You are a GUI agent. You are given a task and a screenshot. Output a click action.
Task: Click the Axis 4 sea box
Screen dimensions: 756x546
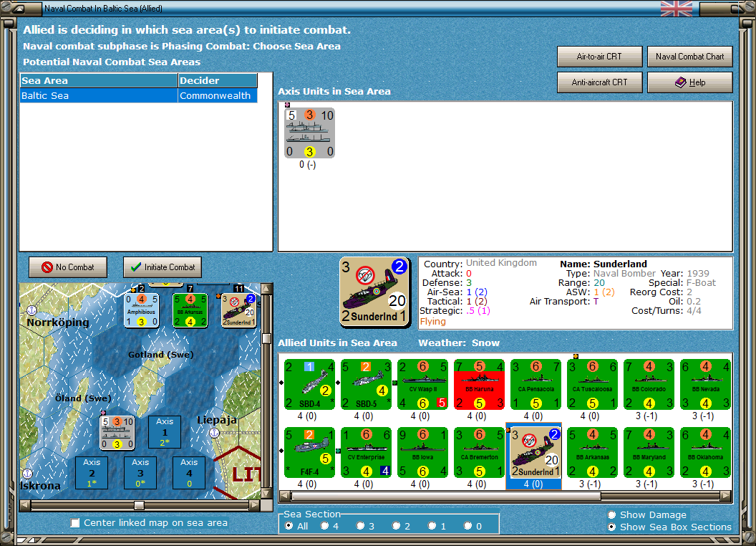pyautogui.click(x=189, y=473)
